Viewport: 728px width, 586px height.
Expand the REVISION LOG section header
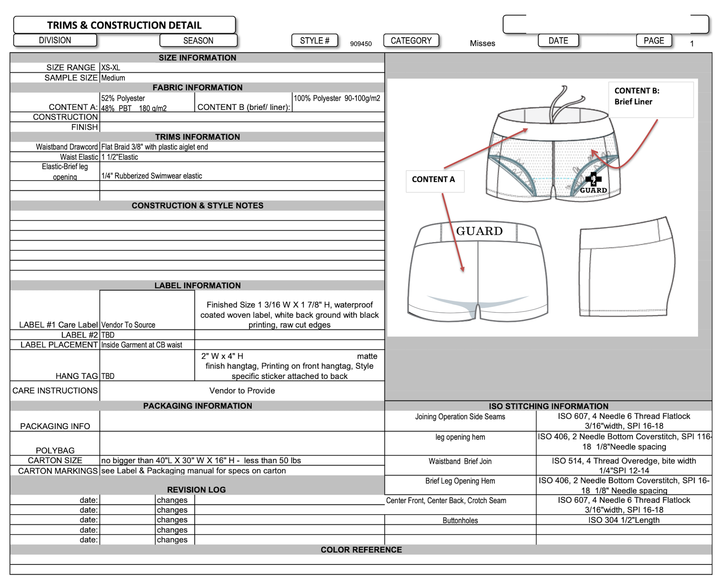coord(197,489)
